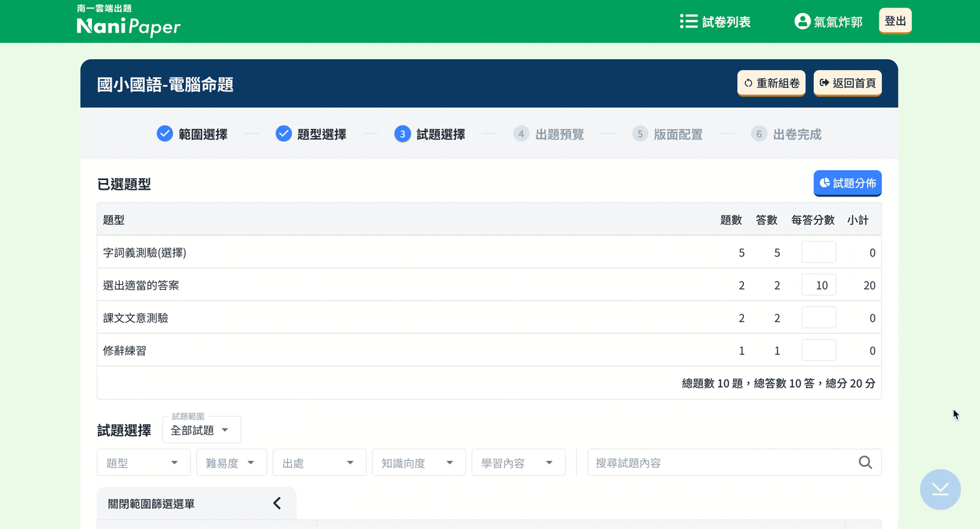Click the 試題選擇 section heading
This screenshot has height=529, width=980.
124,430
